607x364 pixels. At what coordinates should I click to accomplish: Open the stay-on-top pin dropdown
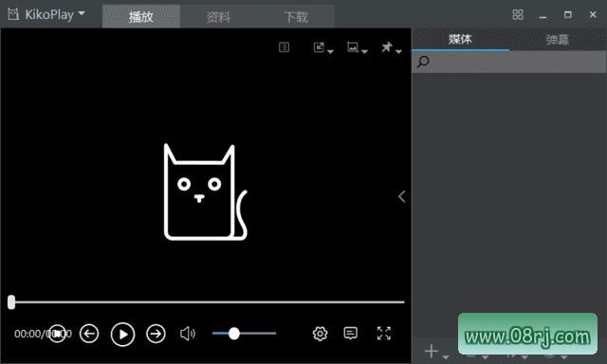[x=391, y=47]
